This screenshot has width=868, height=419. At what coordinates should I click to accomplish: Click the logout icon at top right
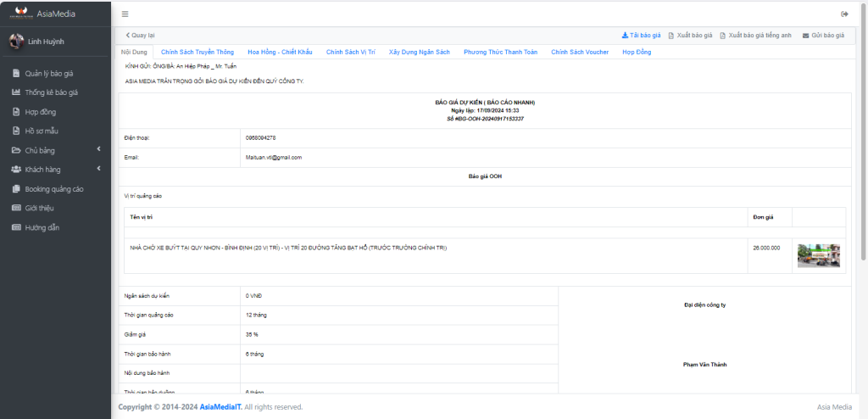click(x=844, y=14)
